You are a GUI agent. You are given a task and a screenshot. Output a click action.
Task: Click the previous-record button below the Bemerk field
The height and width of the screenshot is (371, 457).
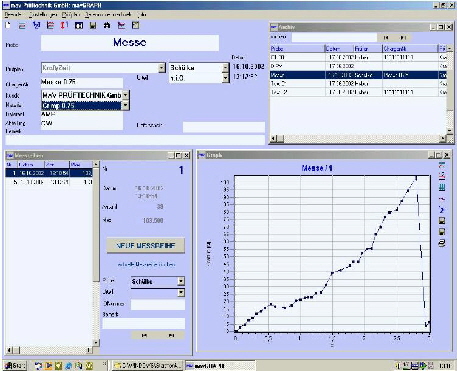145,335
